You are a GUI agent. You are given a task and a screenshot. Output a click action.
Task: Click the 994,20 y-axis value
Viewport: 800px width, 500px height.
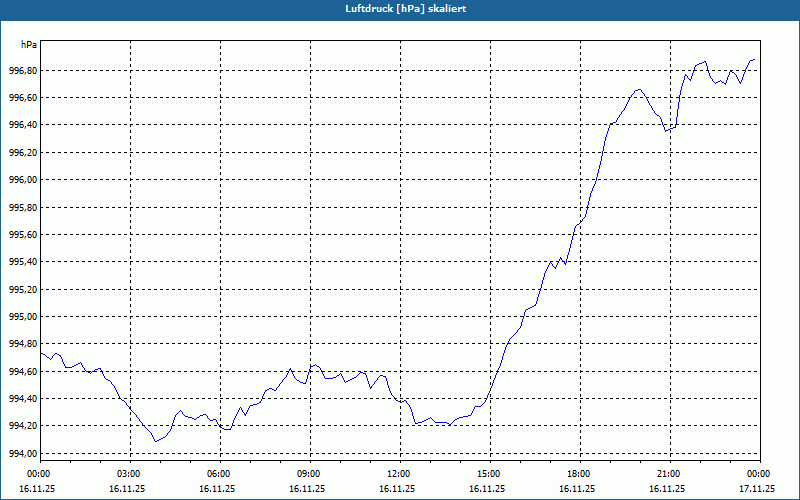pyautogui.click(x=23, y=427)
